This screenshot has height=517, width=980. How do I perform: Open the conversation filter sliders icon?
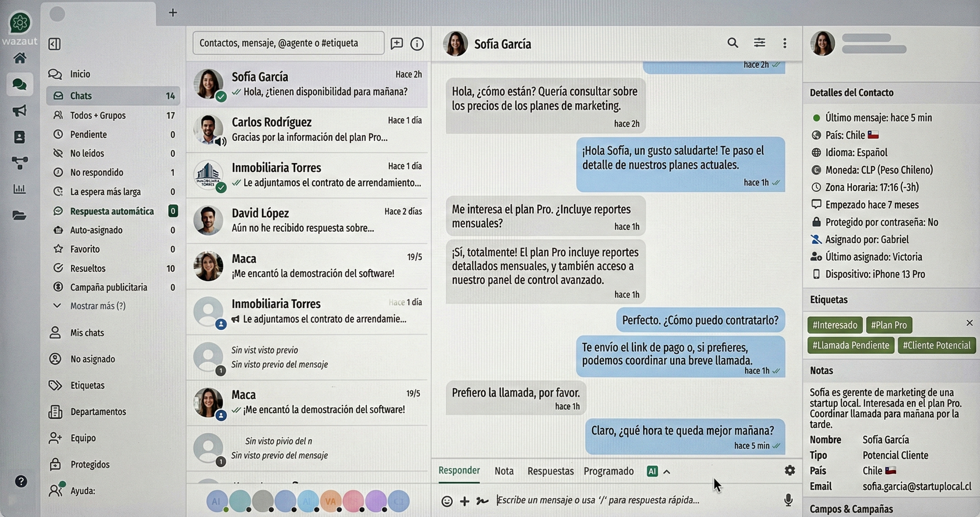pyautogui.click(x=759, y=43)
